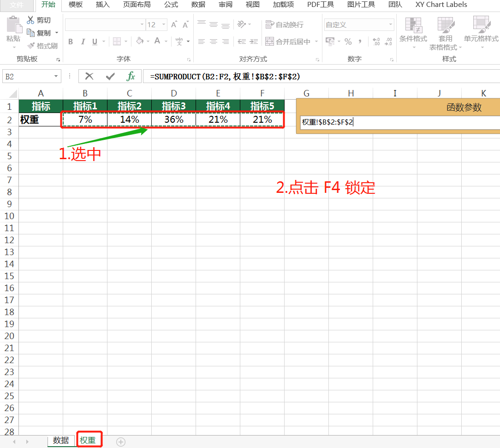Increase indent
The image size is (500, 448).
click(254, 42)
